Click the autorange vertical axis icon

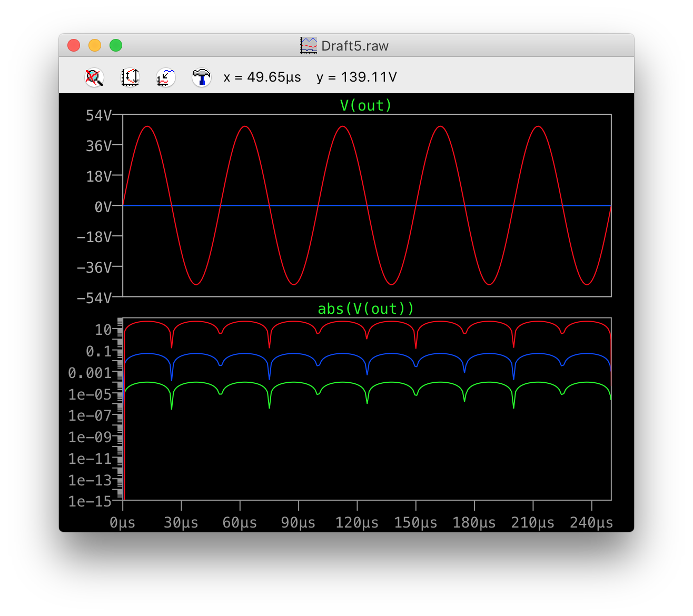[x=130, y=77]
